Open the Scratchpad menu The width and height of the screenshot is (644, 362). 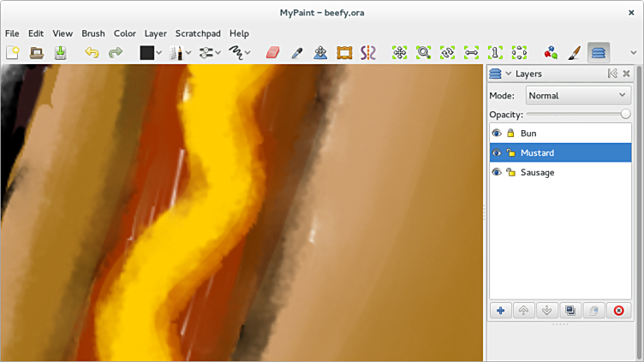[x=198, y=33]
